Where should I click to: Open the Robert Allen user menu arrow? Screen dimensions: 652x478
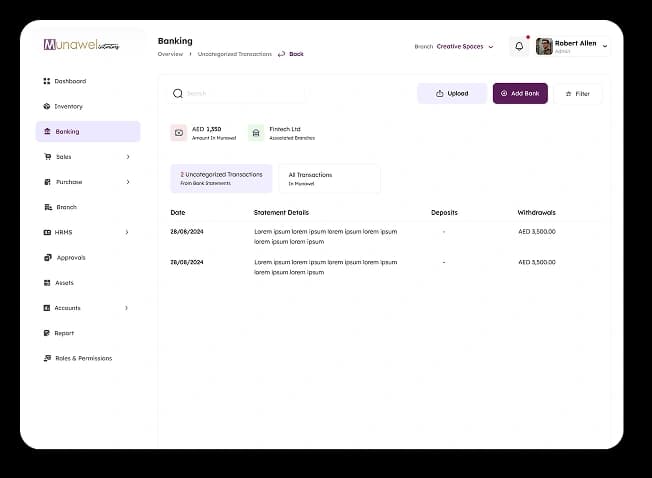pyautogui.click(x=605, y=46)
